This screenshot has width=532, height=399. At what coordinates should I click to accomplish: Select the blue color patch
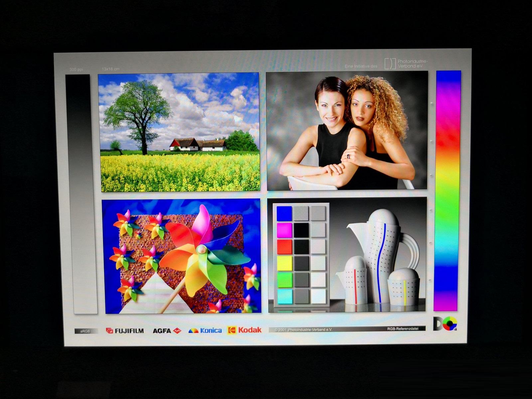pos(284,213)
